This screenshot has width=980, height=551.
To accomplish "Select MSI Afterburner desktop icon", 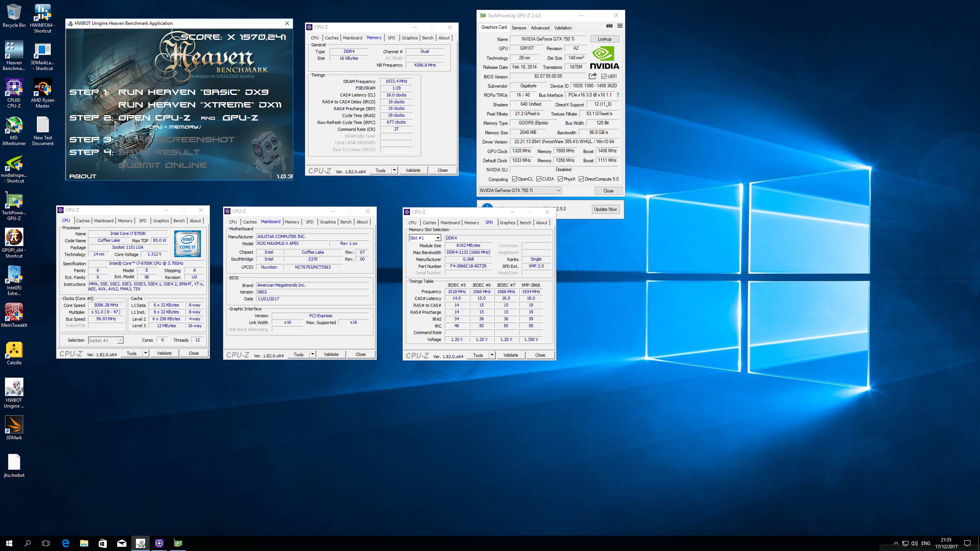I will pyautogui.click(x=14, y=131).
